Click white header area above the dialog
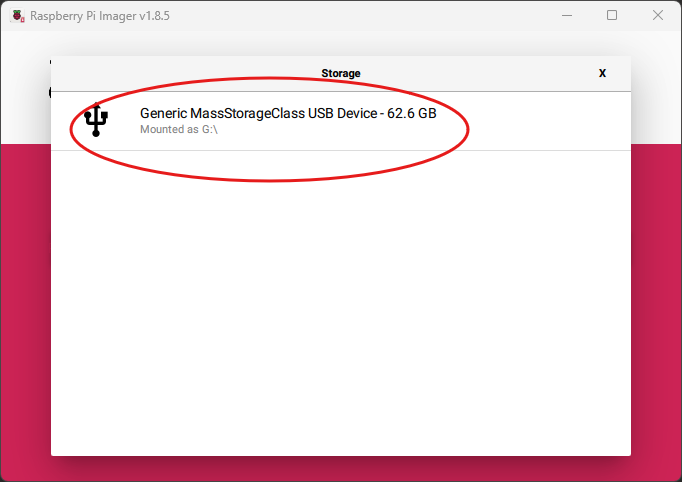This screenshot has width=682, height=482. click(340, 42)
